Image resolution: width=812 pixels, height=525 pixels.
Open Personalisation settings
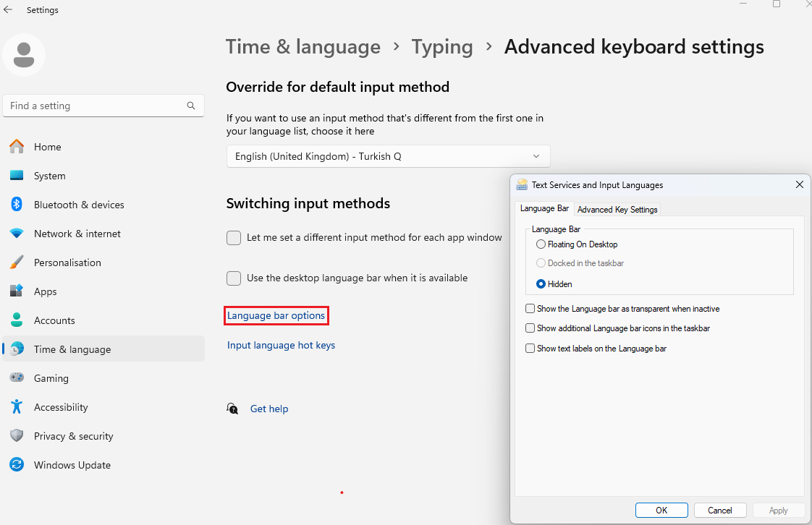(103, 262)
